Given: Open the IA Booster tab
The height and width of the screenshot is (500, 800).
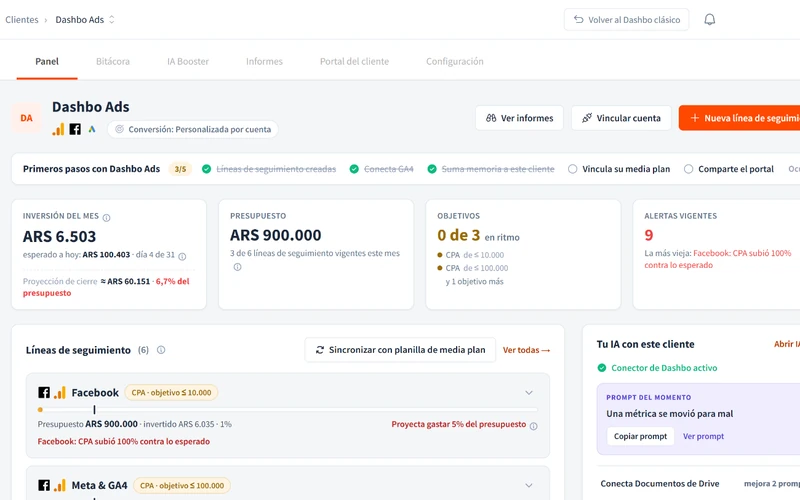Looking at the screenshot, I should 188,61.
